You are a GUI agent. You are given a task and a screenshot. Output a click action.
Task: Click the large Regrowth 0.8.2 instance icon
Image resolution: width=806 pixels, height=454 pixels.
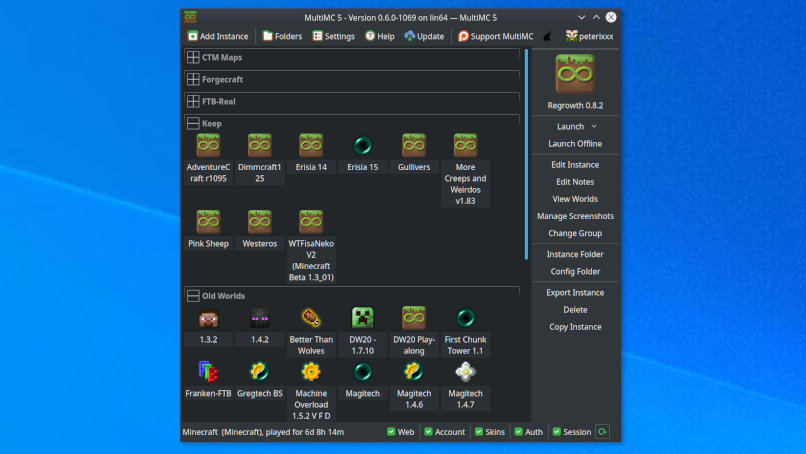coord(575,74)
